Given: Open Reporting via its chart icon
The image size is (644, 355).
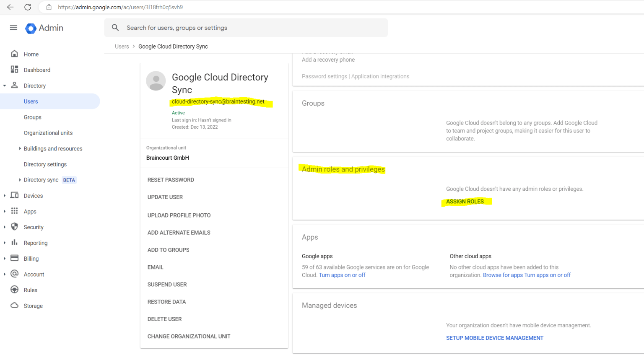Looking at the screenshot, I should [x=15, y=243].
